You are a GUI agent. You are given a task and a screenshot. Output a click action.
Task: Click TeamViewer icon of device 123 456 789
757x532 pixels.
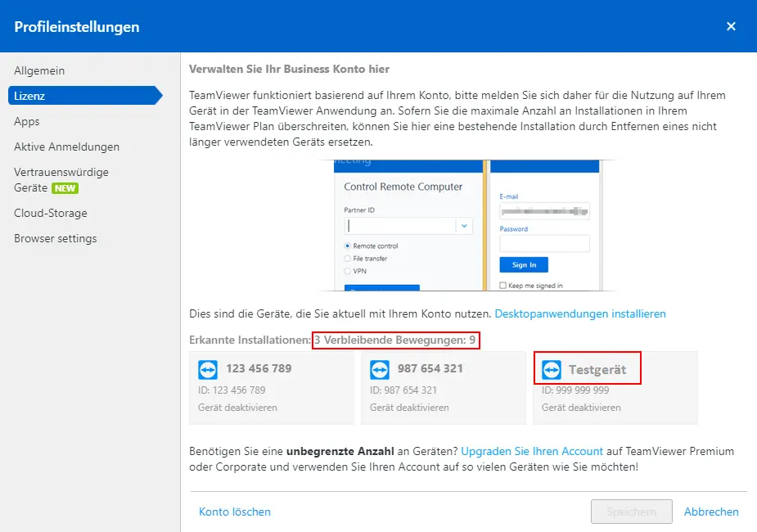208,370
